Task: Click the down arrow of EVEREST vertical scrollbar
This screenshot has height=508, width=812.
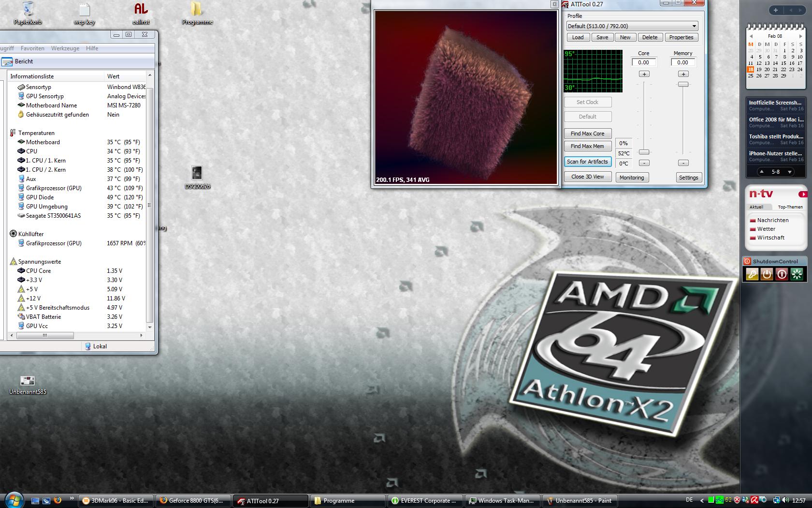Action: click(x=150, y=328)
